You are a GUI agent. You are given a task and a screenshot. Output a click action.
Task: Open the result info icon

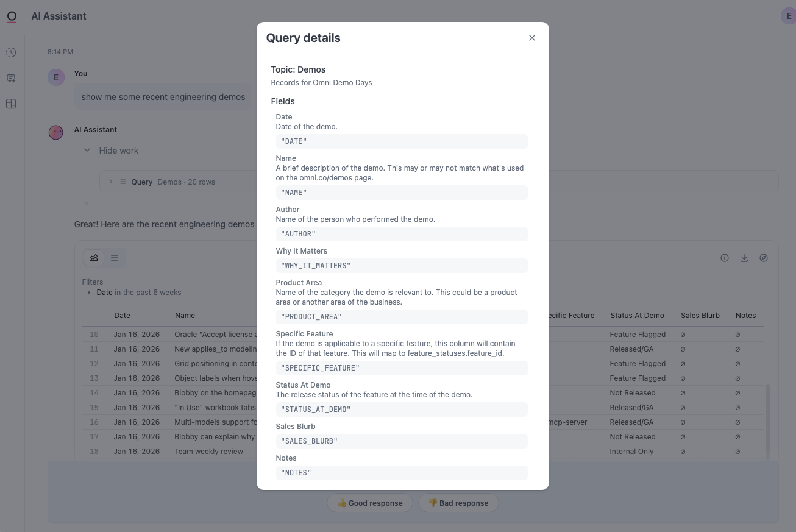click(x=724, y=258)
